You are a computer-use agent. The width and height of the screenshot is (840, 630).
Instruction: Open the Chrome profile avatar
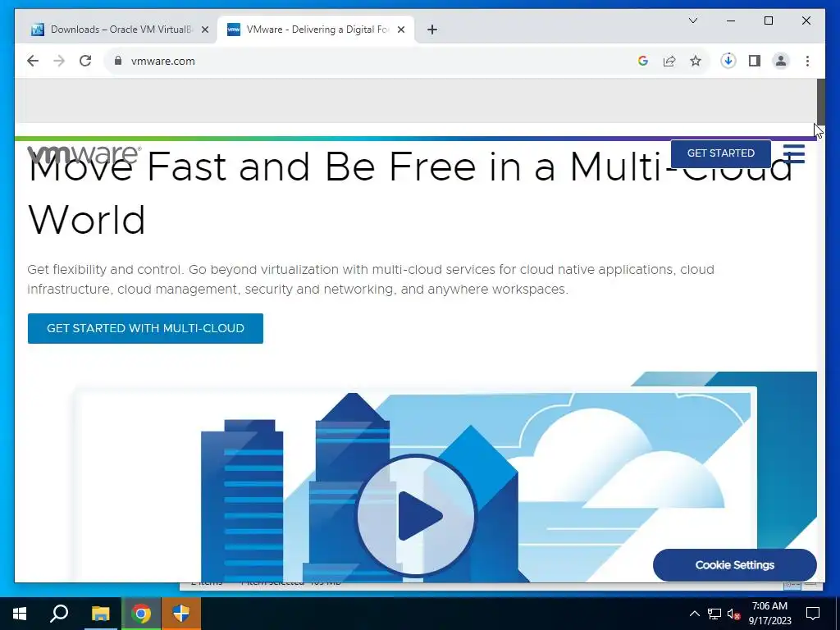point(781,61)
